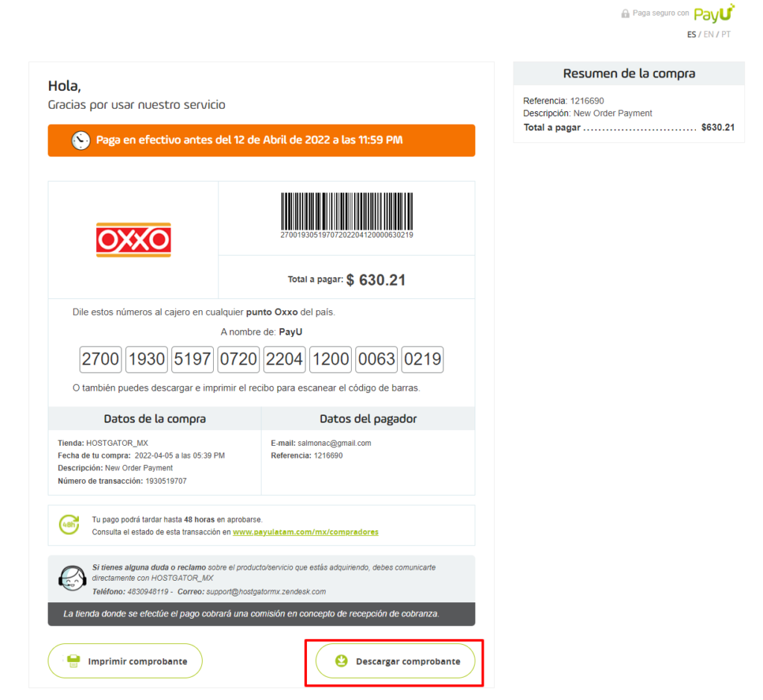The image size is (763, 700).
Task: Click the PayU logo at top right
Action: pos(714,13)
